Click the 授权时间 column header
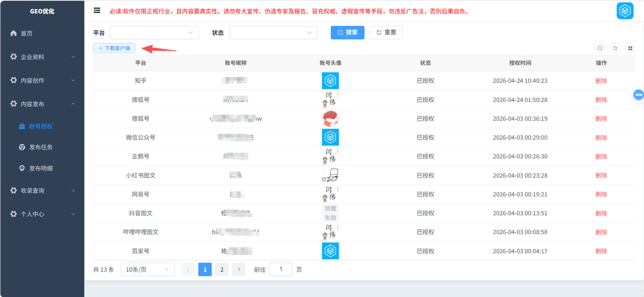 point(520,63)
